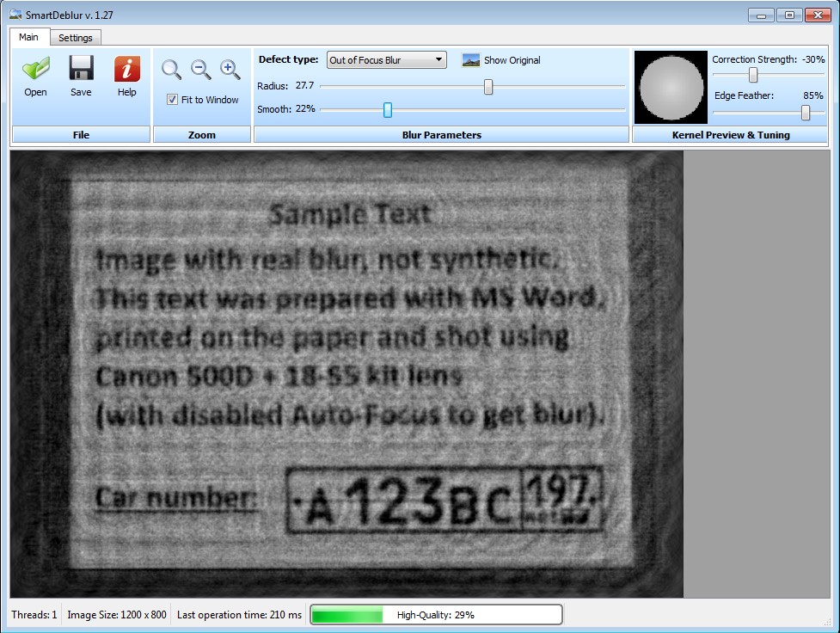Viewport: 840px width, 633px height.
Task: Click the Smooth slider handle
Action: [x=388, y=109]
